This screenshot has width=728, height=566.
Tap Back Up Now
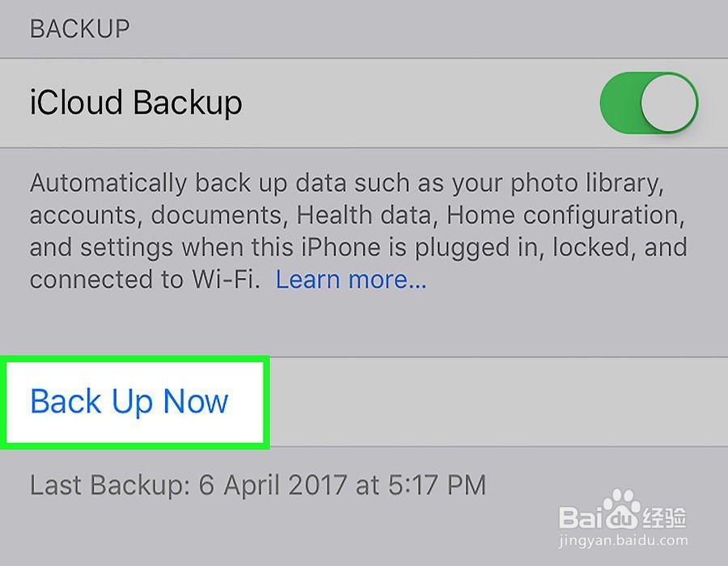click(129, 402)
